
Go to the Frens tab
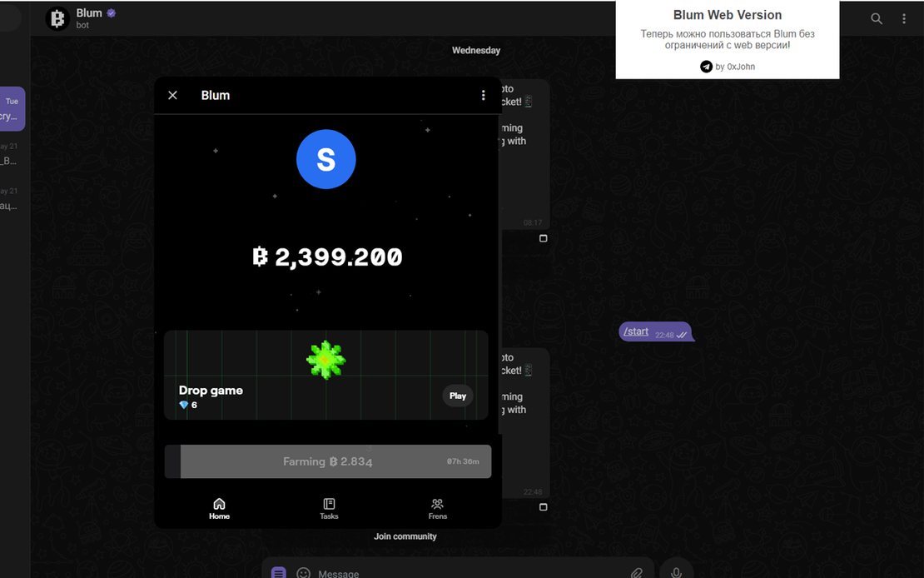[x=437, y=508]
